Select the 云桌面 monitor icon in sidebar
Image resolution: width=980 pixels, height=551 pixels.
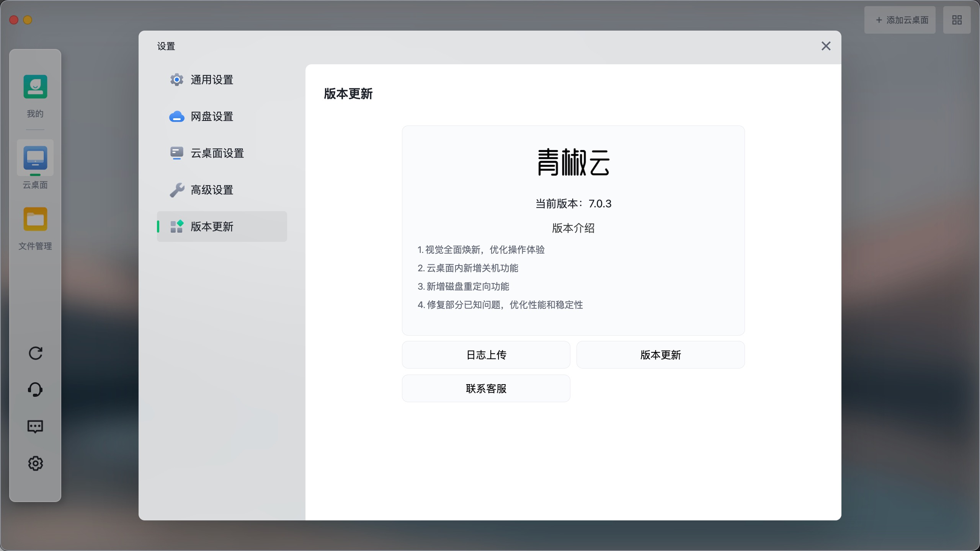pos(35,158)
